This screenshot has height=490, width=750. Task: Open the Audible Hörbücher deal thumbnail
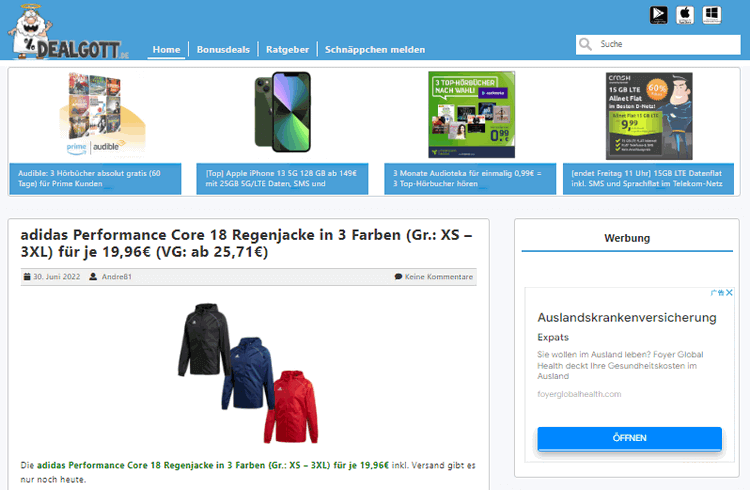coord(102,114)
